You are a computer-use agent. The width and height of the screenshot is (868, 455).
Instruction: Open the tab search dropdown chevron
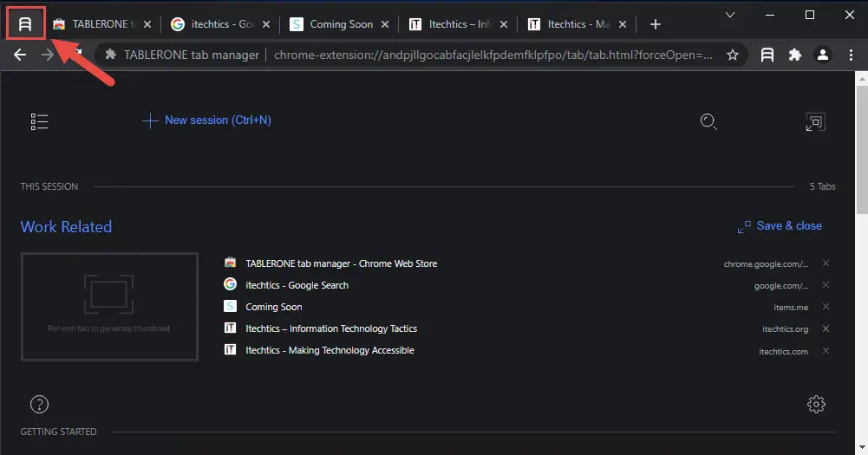[730, 15]
